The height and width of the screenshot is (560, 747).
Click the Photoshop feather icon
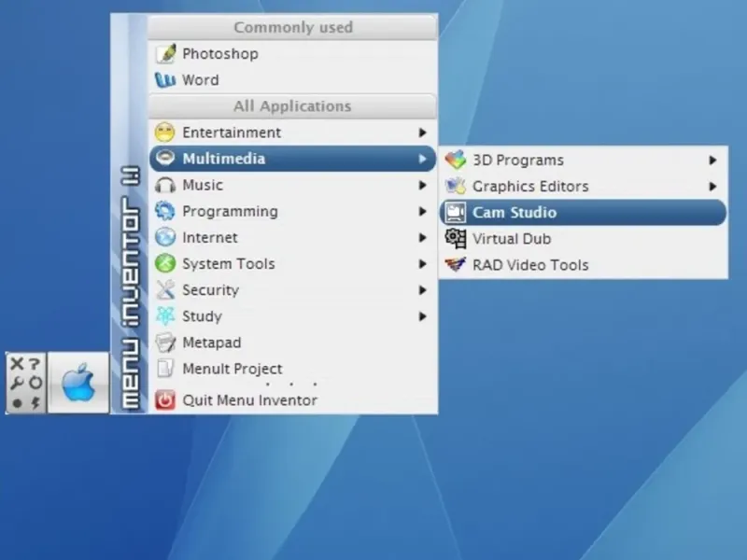tap(165, 54)
